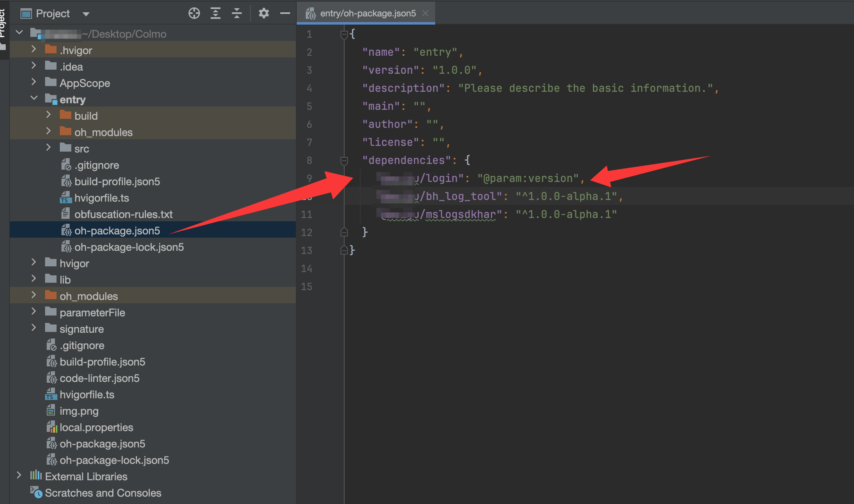This screenshot has width=854, height=504.
Task: Open the Project view dropdown
Action: 86,14
